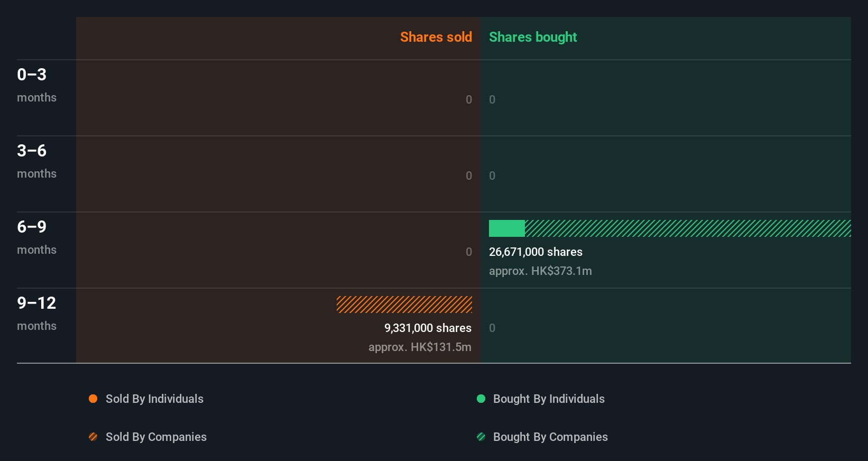
Task: Click the shares sold zero in 0–3 months
Action: coord(469,99)
